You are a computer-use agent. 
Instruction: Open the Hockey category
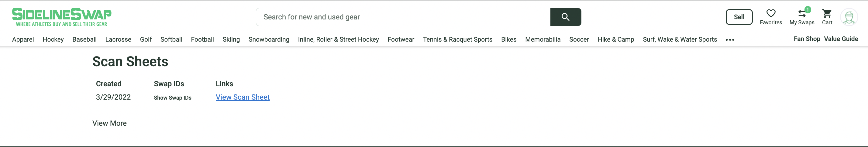(x=53, y=39)
